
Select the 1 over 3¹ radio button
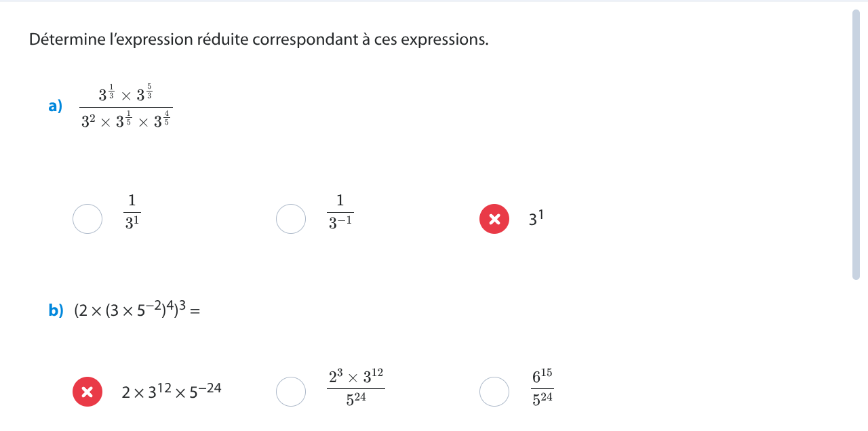[87, 218]
